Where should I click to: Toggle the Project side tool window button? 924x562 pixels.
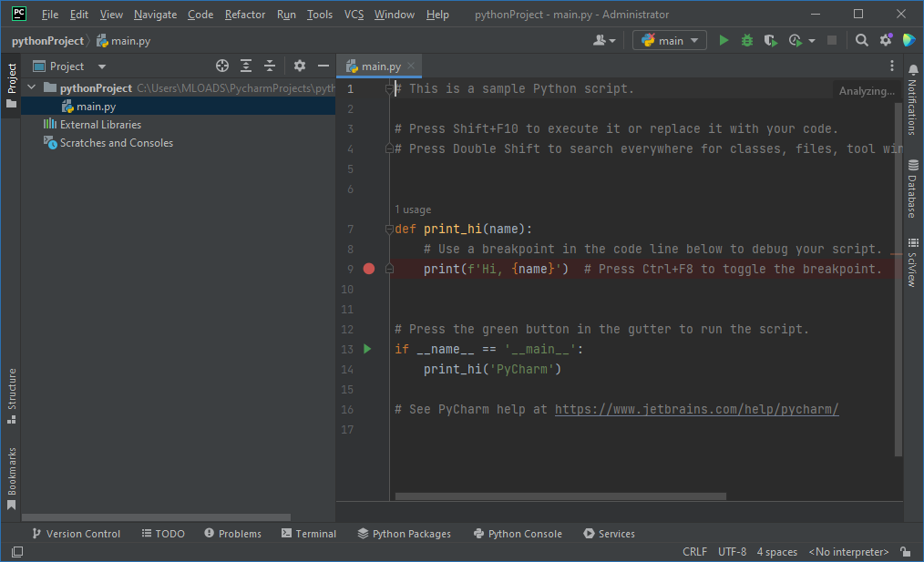(12, 86)
